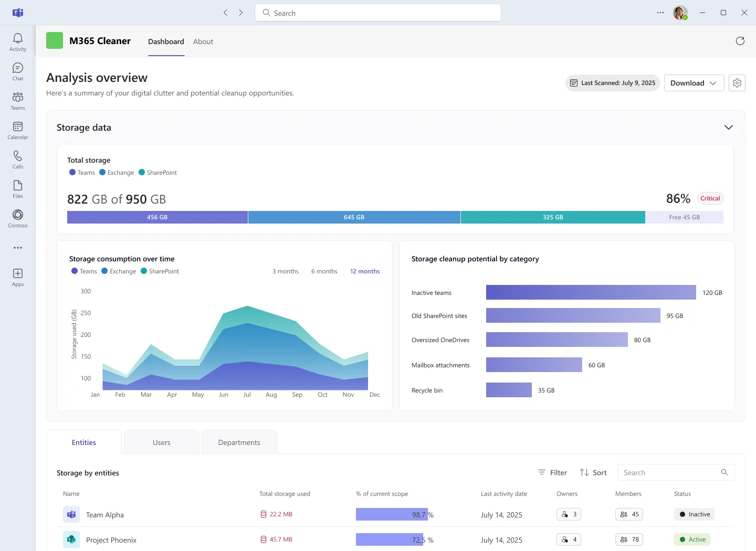
Task: Click the 456 GB Teams storage segment
Action: 157,217
